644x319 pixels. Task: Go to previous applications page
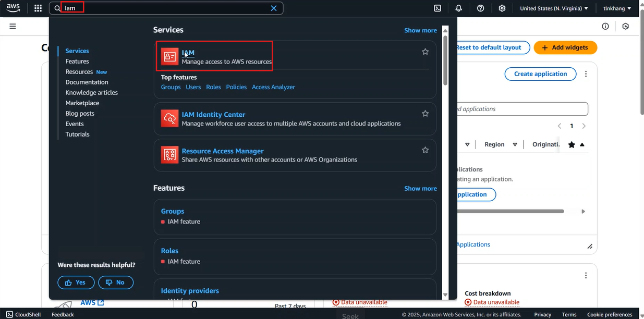[x=560, y=126]
